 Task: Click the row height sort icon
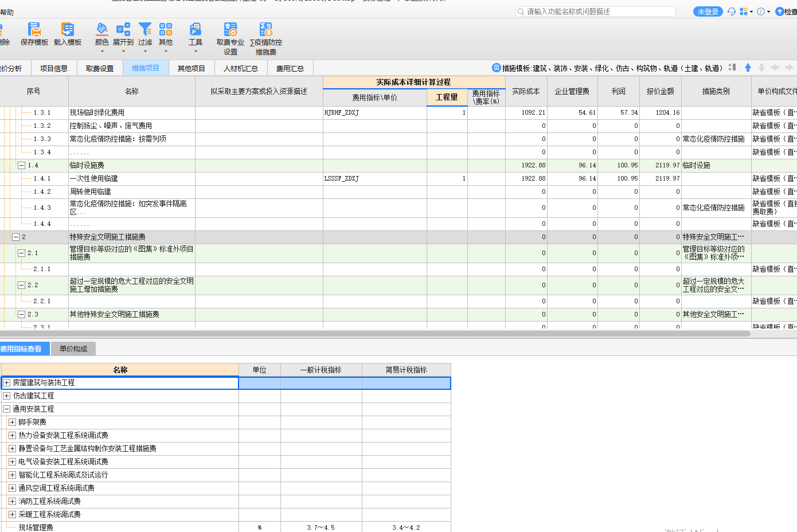732,68
